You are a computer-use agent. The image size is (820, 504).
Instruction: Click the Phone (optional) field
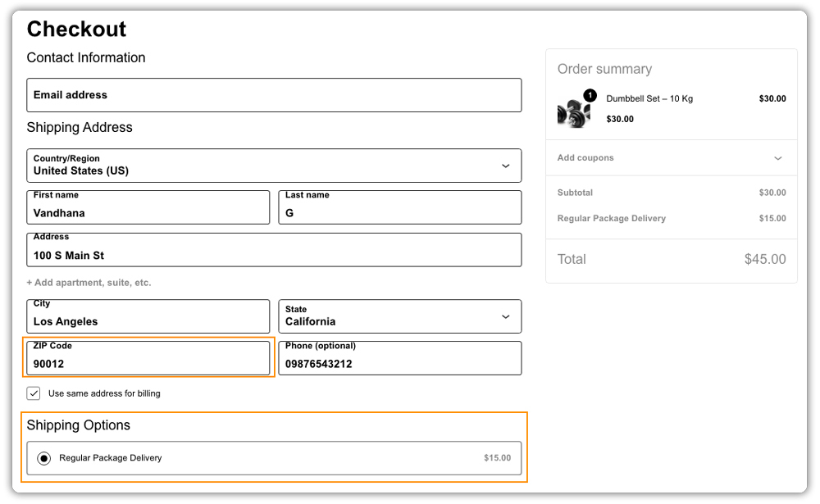(x=399, y=358)
